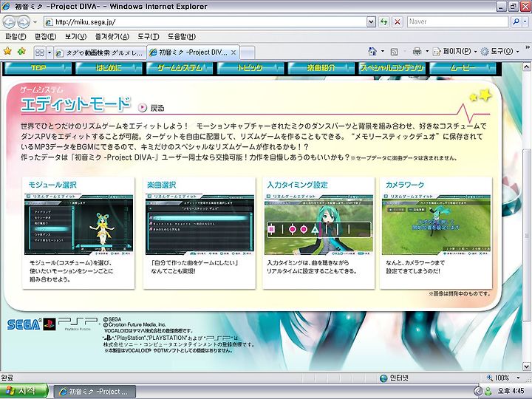Open the 파일(F) menu

(x=16, y=36)
